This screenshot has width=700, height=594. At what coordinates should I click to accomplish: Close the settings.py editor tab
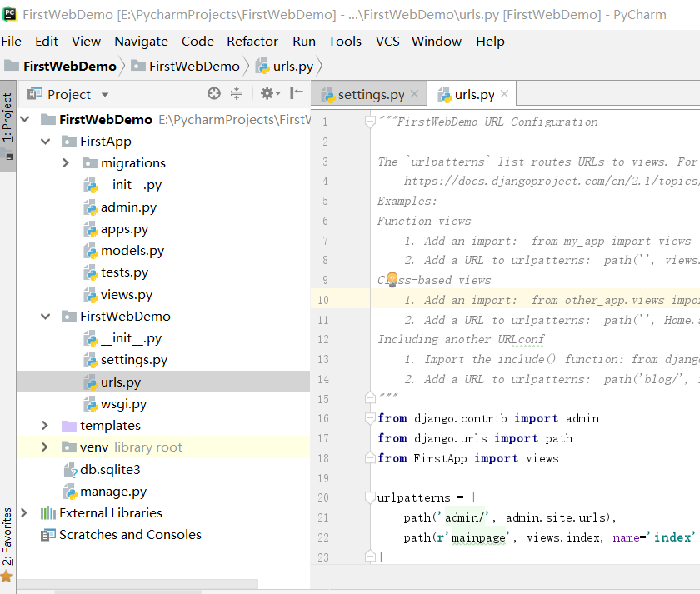pos(414,93)
